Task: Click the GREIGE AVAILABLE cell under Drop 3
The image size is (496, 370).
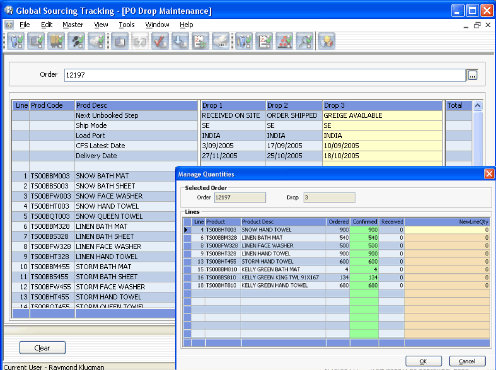Action: (x=382, y=115)
